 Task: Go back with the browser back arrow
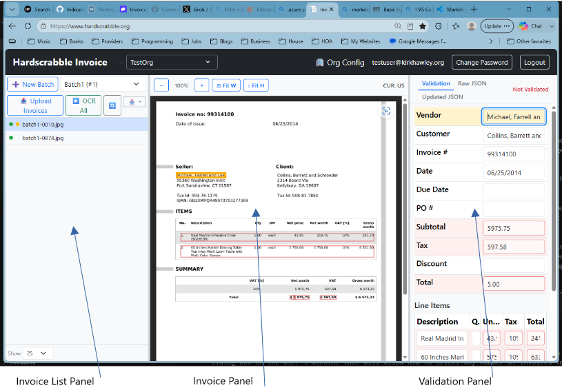(x=12, y=26)
